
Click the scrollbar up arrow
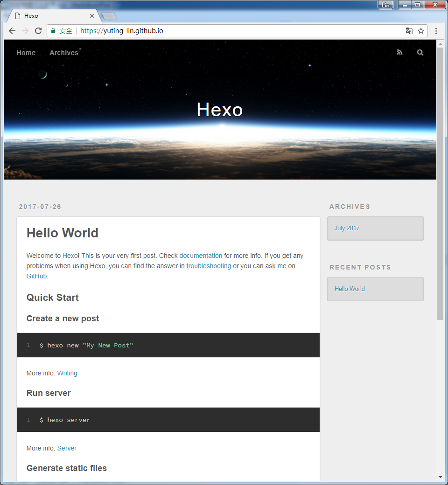point(440,44)
